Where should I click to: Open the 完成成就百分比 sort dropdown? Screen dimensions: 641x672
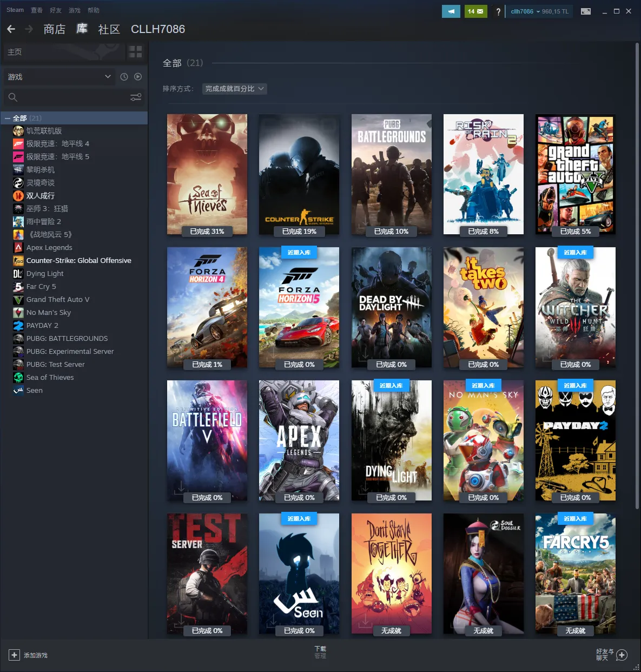pos(234,89)
